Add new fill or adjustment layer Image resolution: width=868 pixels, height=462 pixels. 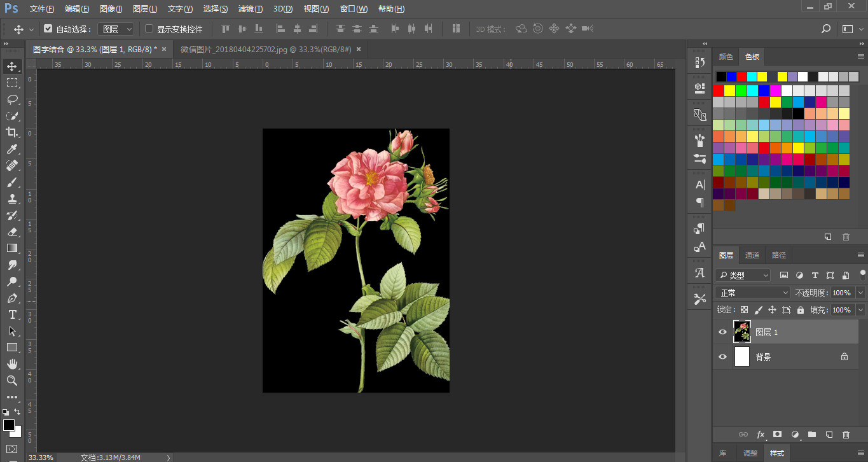795,435
